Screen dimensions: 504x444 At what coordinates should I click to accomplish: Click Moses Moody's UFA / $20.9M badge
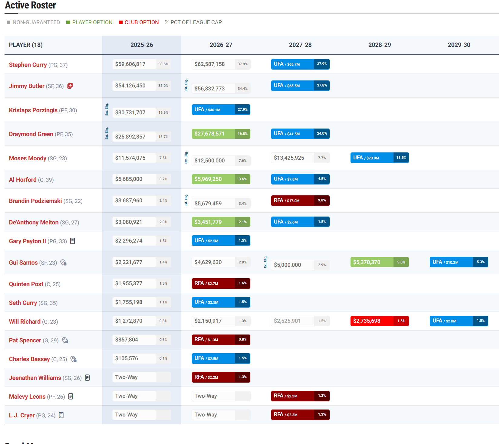pyautogui.click(x=380, y=158)
